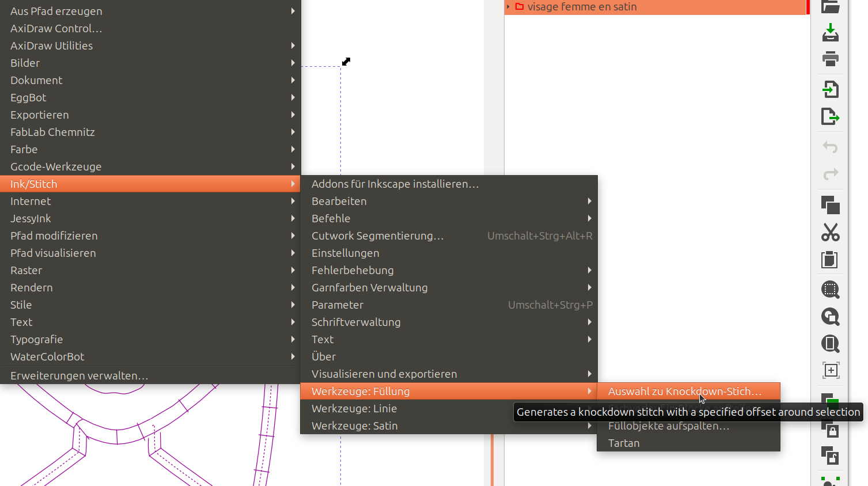Click the Über menu entry
Screen dimensions: 868x486
[x=449, y=356]
